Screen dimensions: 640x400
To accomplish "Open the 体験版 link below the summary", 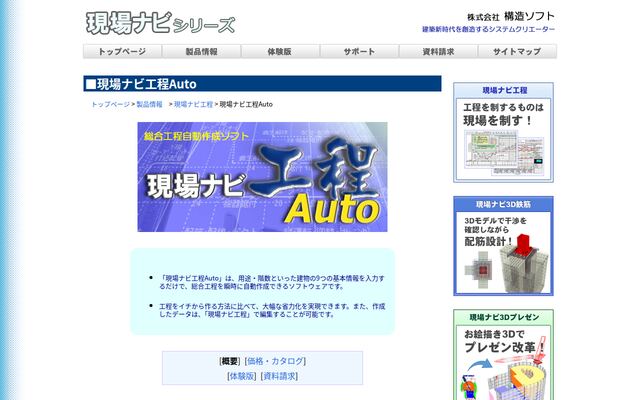I will click(x=242, y=376).
